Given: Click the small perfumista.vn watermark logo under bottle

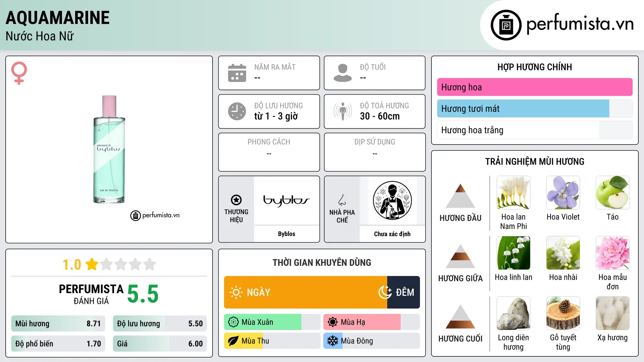Looking at the screenshot, I should (x=155, y=216).
